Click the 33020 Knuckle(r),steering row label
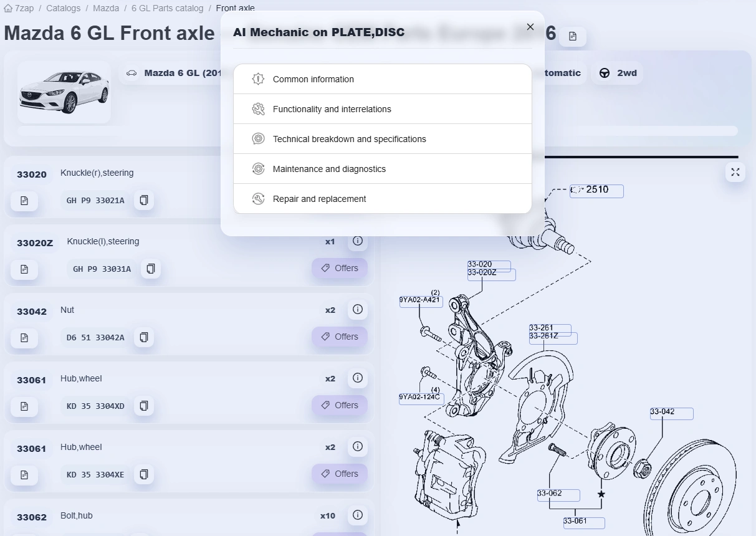The height and width of the screenshot is (536, 756). [x=32, y=175]
